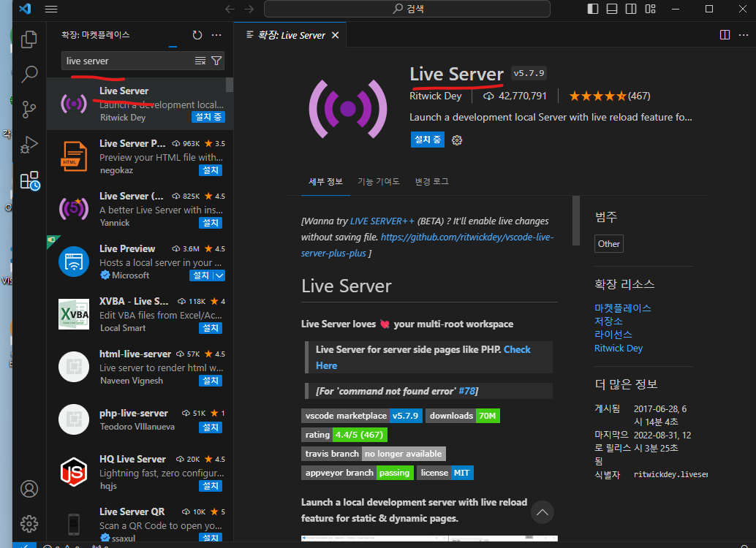Open the Explorer view in activity bar
This screenshot has height=548, width=756.
pos(29,39)
